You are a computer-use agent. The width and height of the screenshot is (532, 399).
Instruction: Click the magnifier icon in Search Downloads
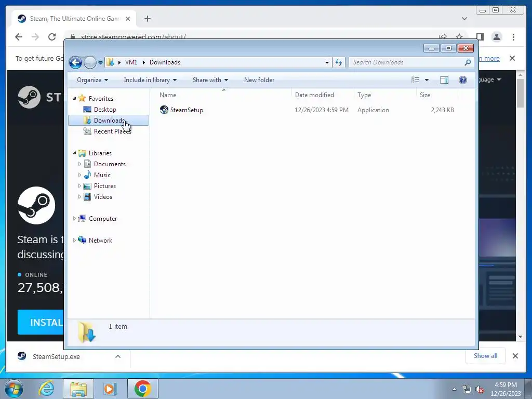point(468,62)
